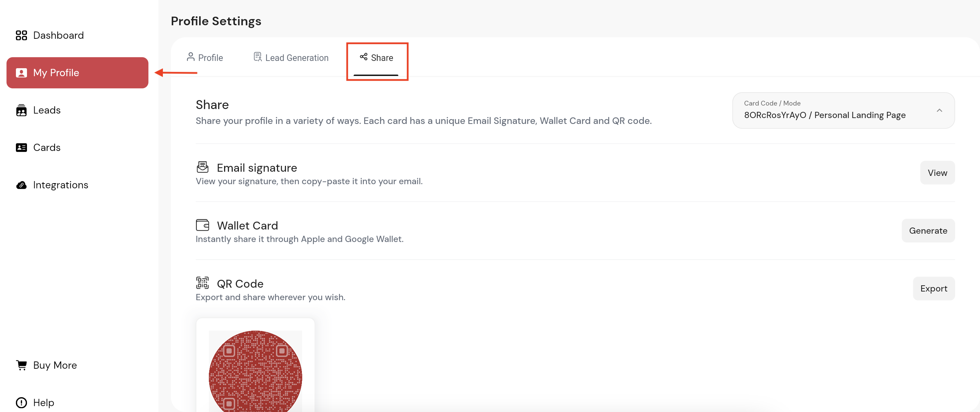Viewport: 980px width, 412px height.
Task: View the email signature
Action: point(937,173)
